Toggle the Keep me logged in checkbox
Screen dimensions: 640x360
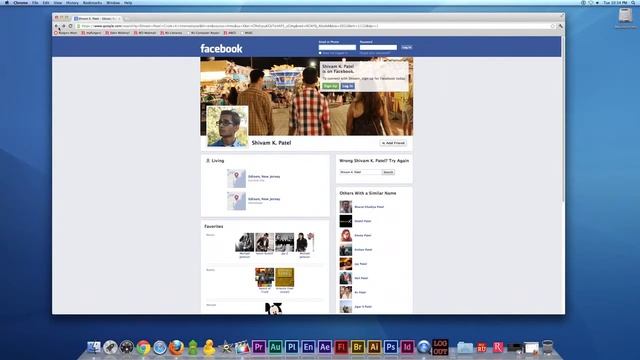pos(320,53)
